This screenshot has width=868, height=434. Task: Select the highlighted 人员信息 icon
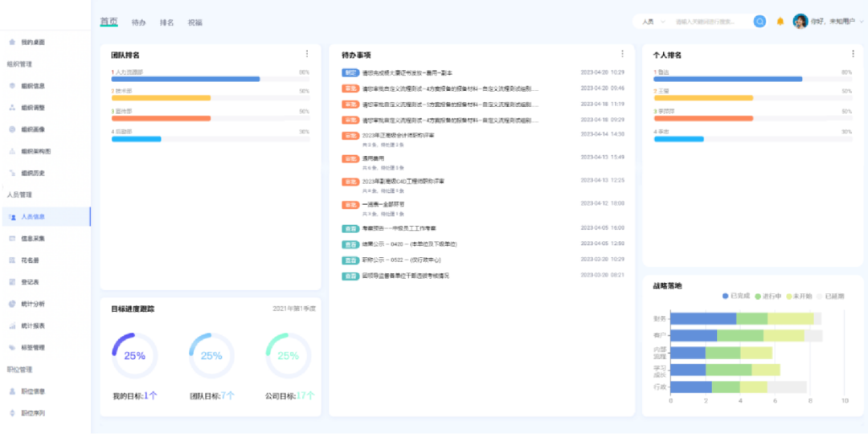coord(12,217)
